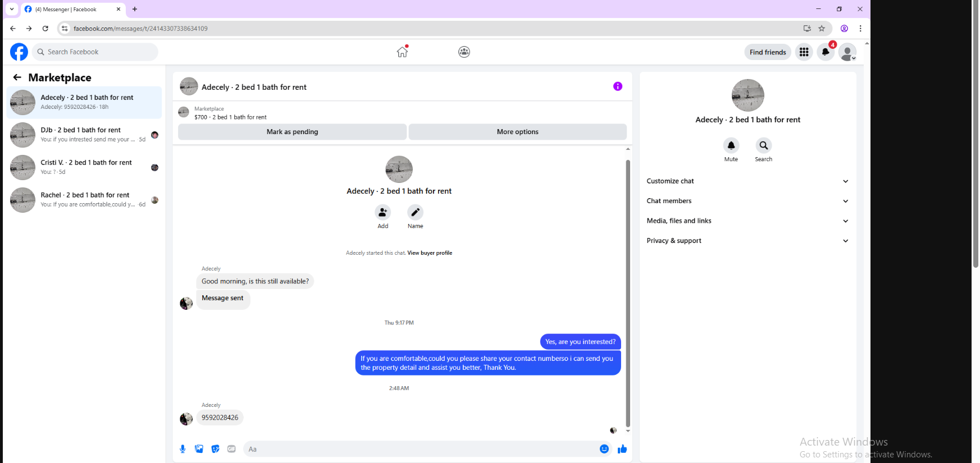Open the notifications bell with badge
980x463 pixels.
(826, 52)
